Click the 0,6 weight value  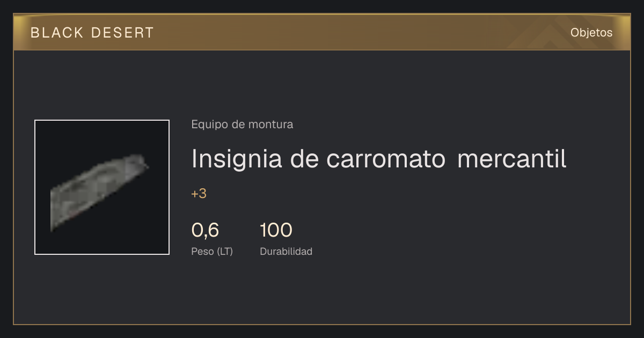tap(205, 230)
